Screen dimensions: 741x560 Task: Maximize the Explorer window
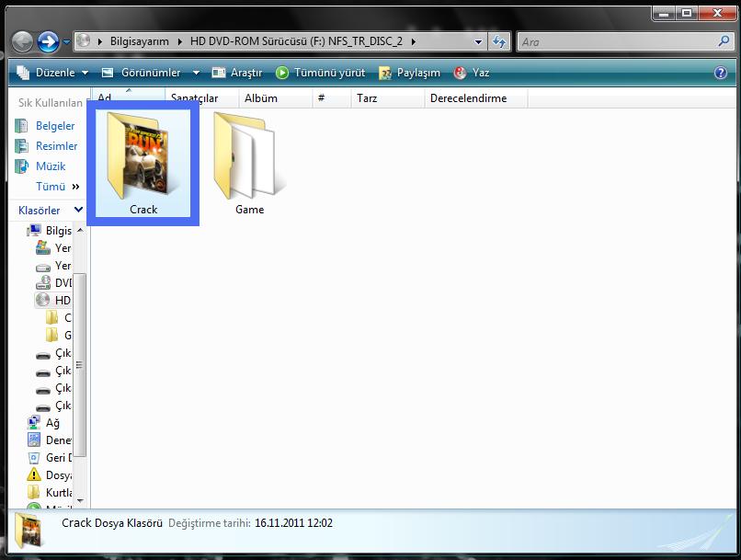[686, 13]
